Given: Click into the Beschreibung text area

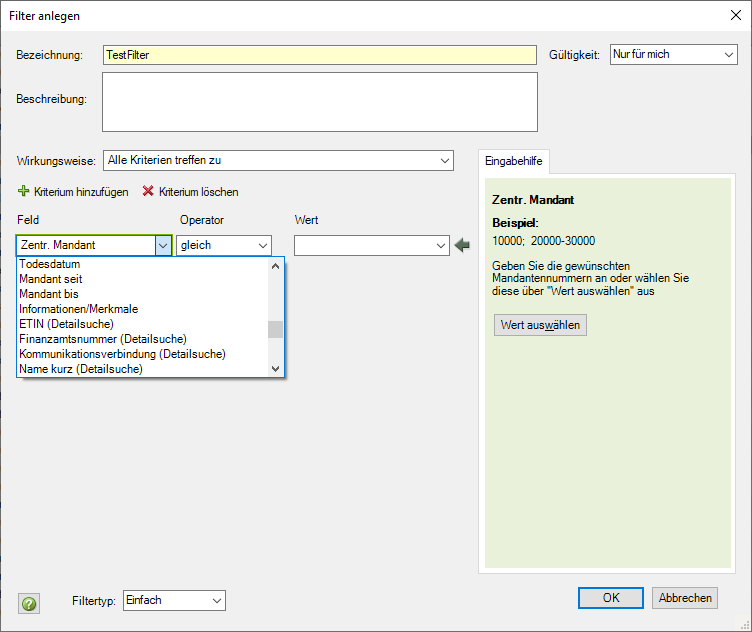Looking at the screenshot, I should [319, 101].
